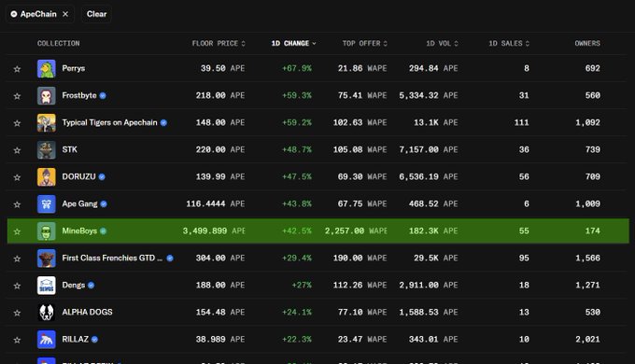
Task: Click the Ape Gang verified badge
Action: coord(104,204)
